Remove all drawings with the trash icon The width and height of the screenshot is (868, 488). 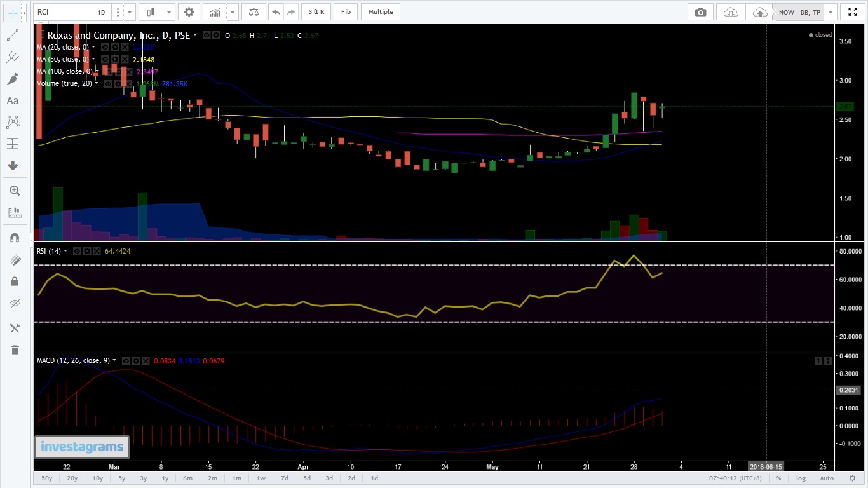click(15, 349)
